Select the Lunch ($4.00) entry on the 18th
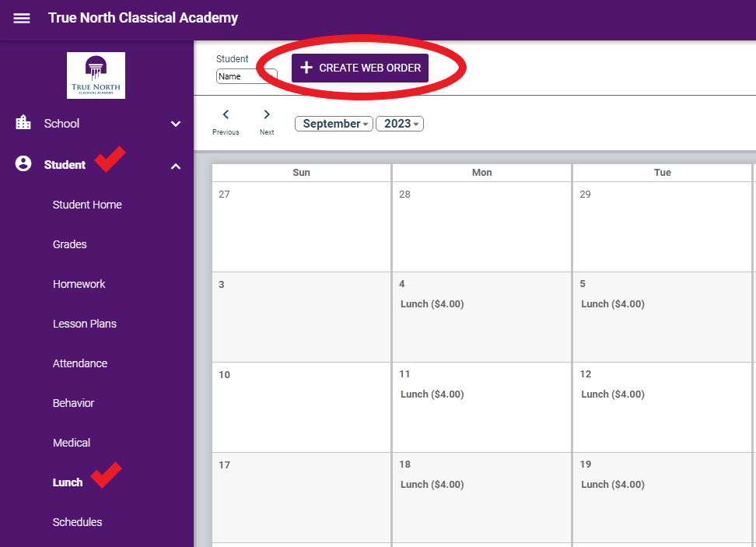The height and width of the screenshot is (547, 756). (x=432, y=484)
